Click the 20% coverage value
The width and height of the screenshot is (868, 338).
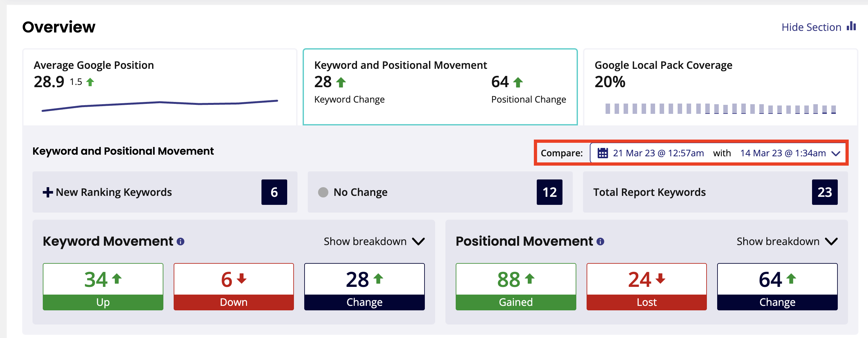tap(610, 82)
